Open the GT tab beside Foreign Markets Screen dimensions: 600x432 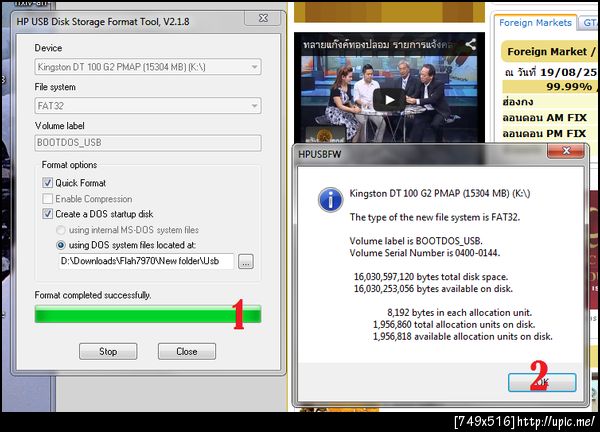click(589, 23)
